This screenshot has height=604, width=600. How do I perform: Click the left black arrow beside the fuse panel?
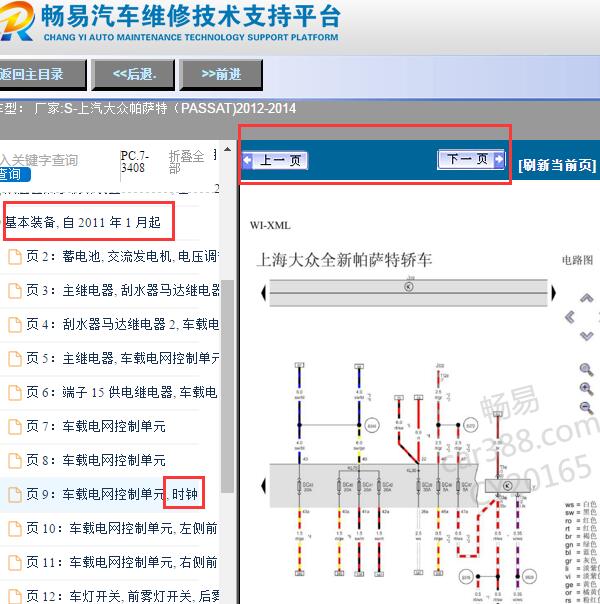[263, 485]
